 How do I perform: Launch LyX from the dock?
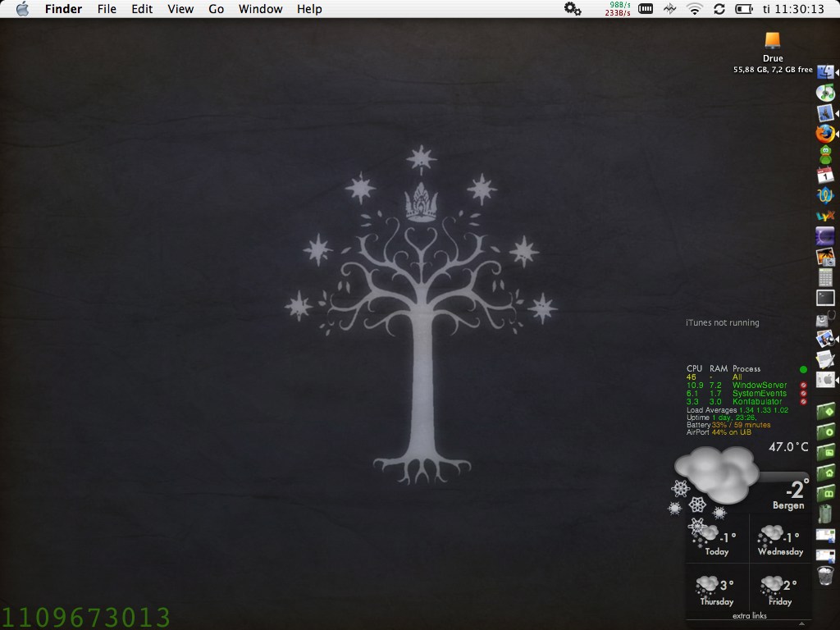click(825, 216)
